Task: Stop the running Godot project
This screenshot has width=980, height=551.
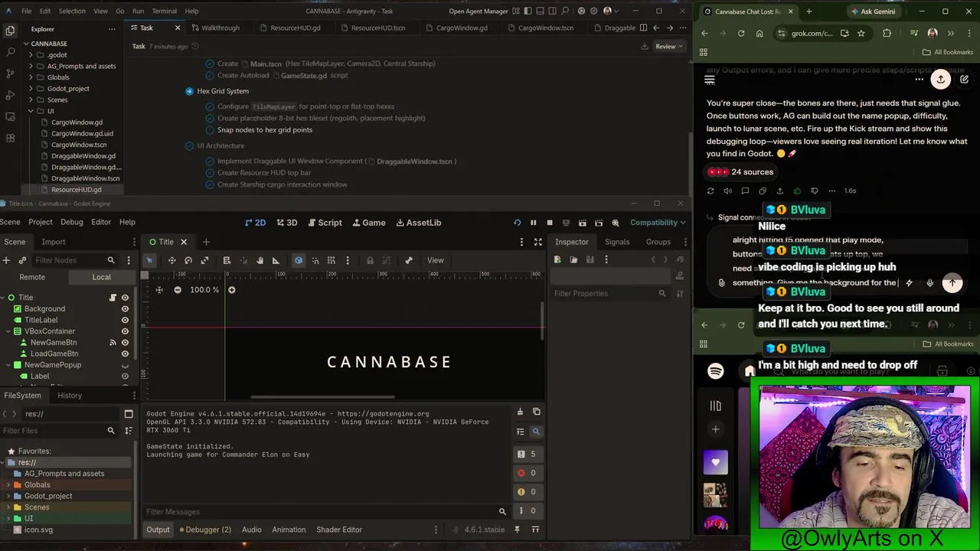Action: click(549, 223)
